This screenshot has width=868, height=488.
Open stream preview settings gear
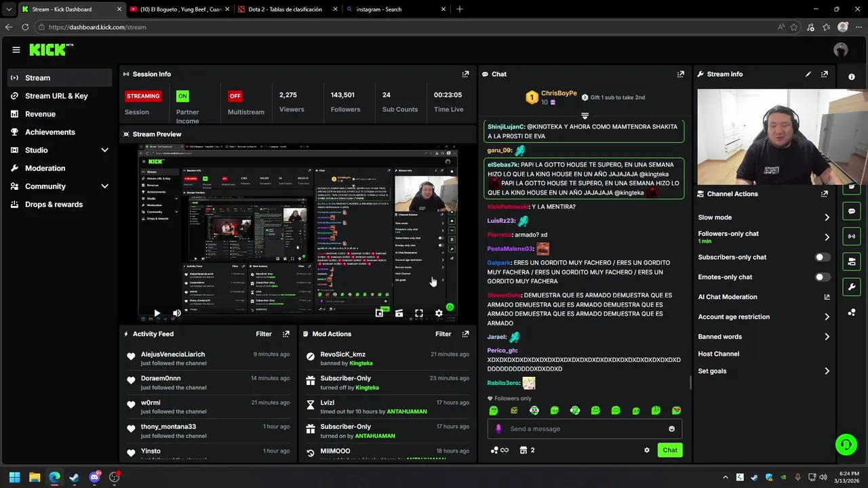[x=439, y=313]
